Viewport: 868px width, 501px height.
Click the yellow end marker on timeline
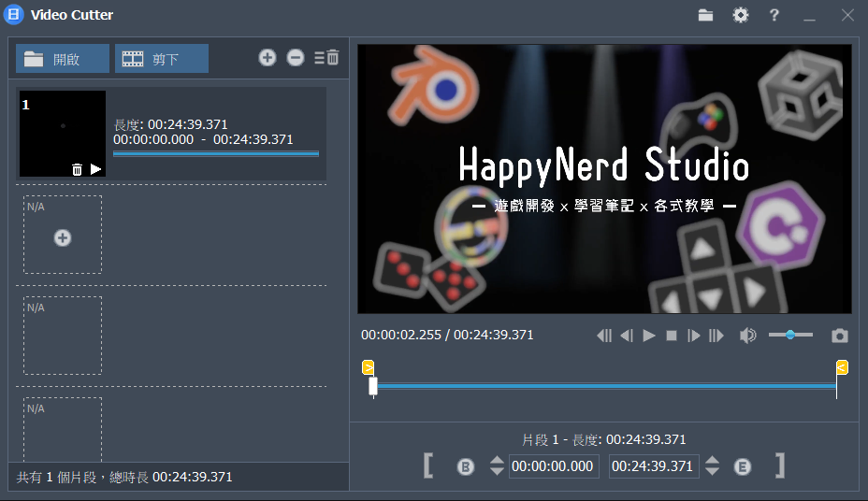842,367
